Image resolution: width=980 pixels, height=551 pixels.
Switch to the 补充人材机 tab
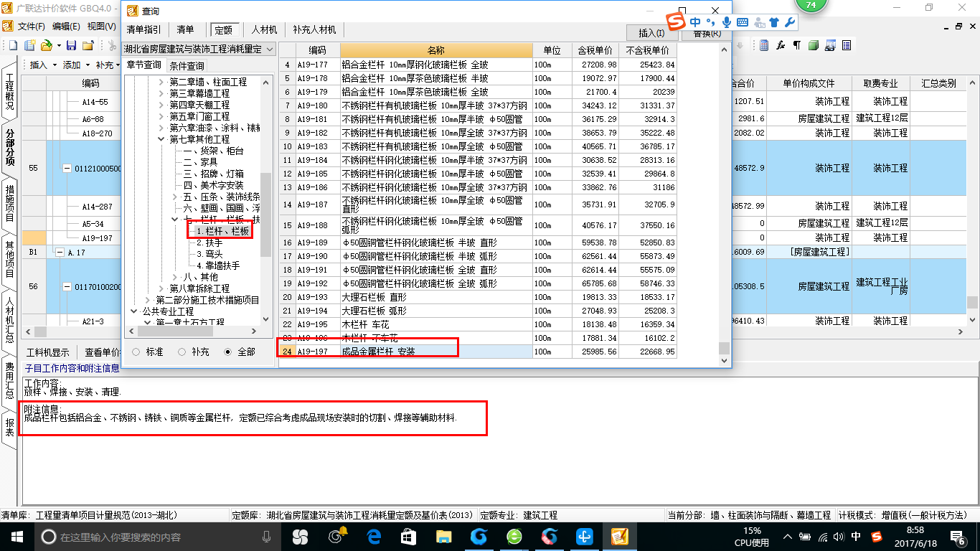tap(314, 29)
